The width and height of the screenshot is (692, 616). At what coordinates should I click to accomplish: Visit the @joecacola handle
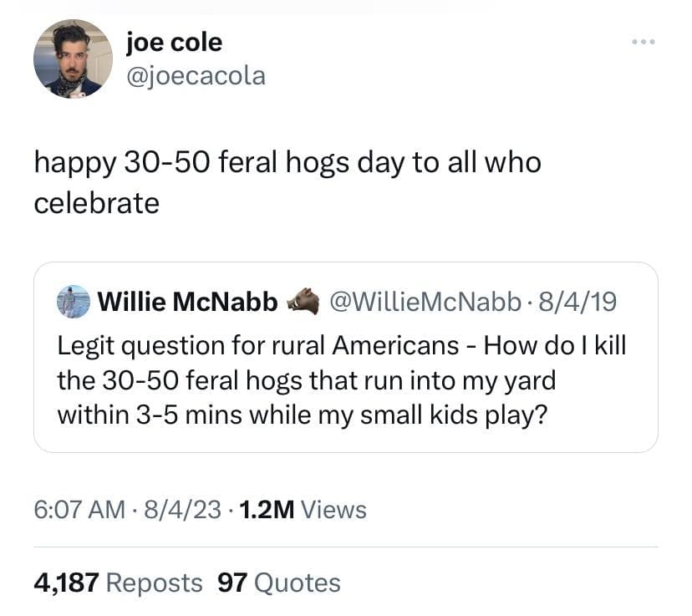(x=196, y=76)
